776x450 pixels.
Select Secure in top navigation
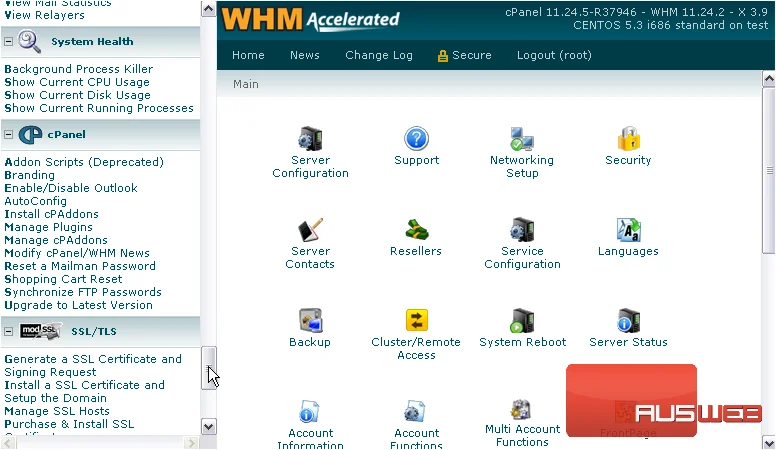[464, 55]
